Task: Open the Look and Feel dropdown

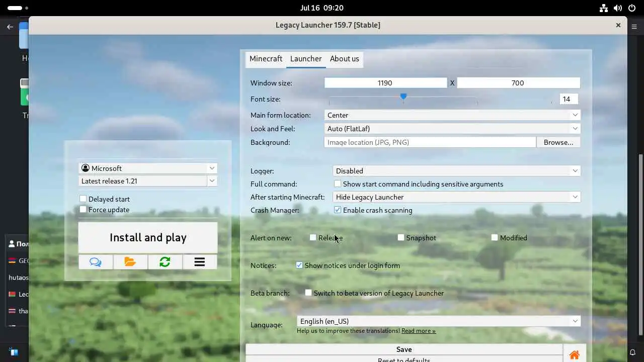Action: [452, 129]
